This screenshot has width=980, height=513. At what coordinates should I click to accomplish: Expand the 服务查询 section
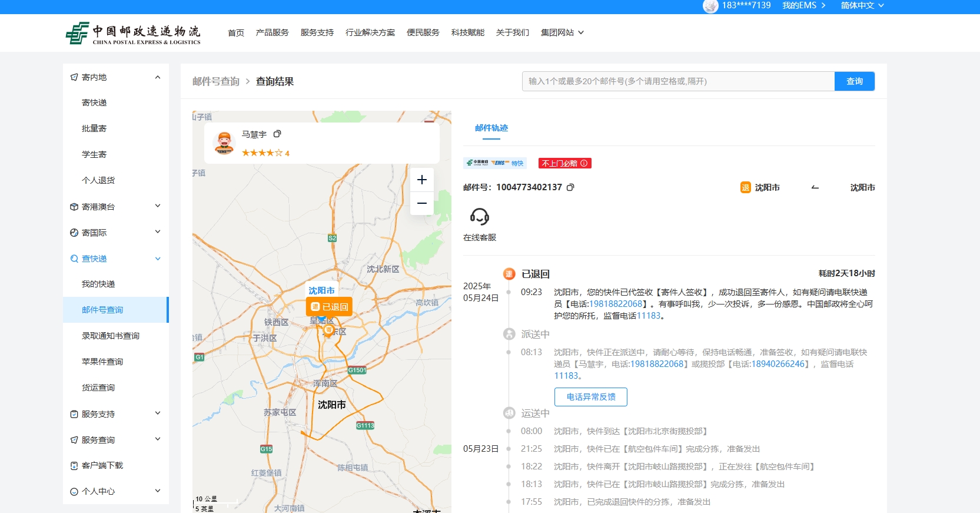(x=158, y=439)
